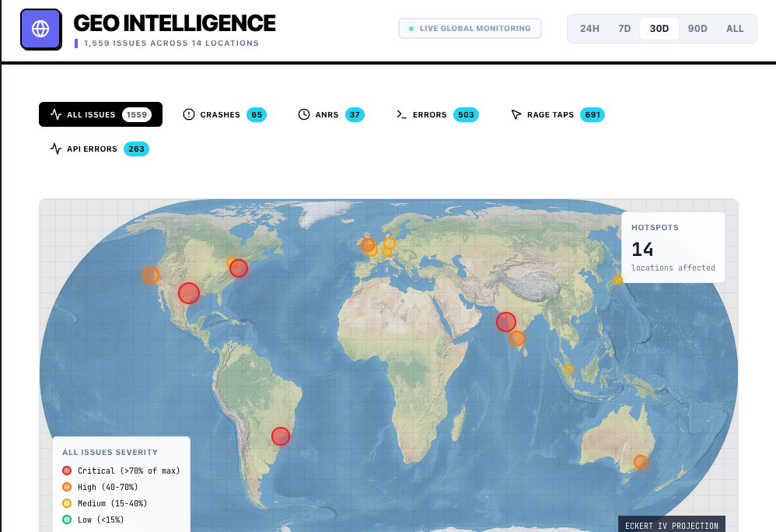Click the exclamation icon beside Crashes

189,114
